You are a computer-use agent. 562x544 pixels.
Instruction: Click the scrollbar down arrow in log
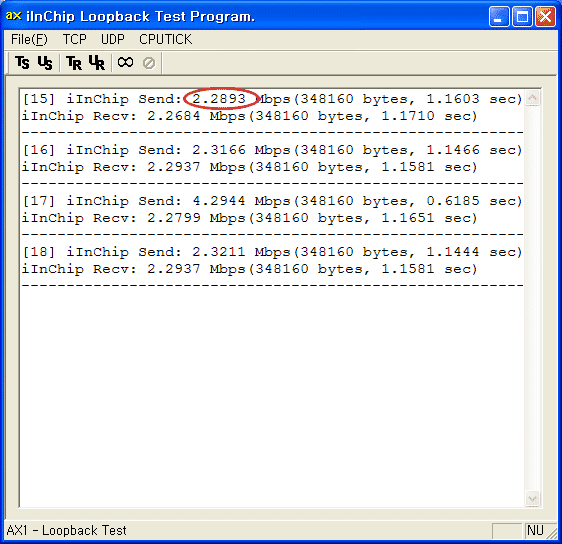[x=533, y=498]
